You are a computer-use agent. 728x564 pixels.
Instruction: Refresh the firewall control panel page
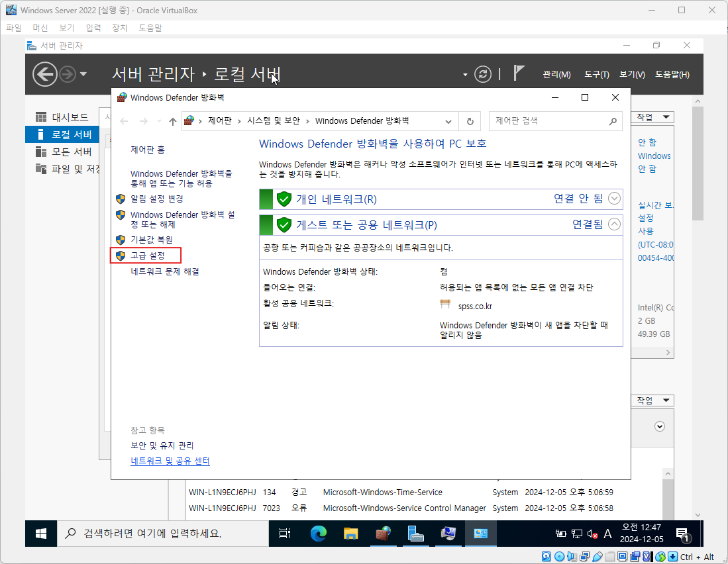pos(470,122)
